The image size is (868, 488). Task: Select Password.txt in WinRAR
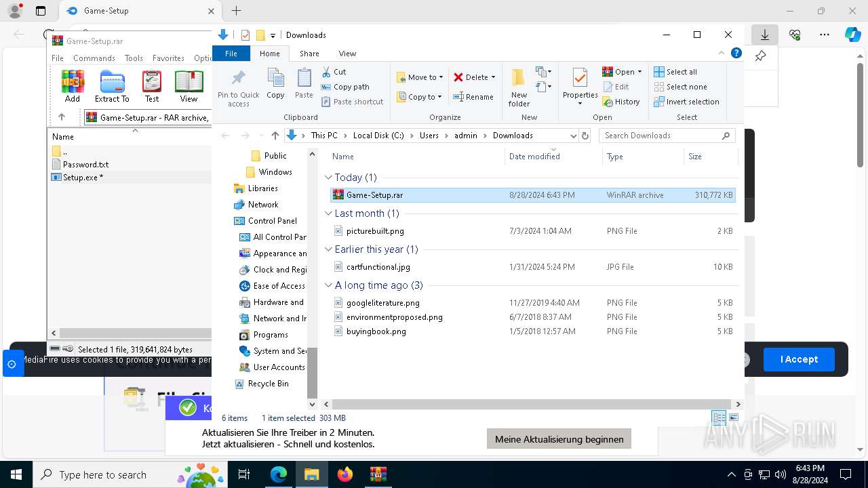pos(85,165)
